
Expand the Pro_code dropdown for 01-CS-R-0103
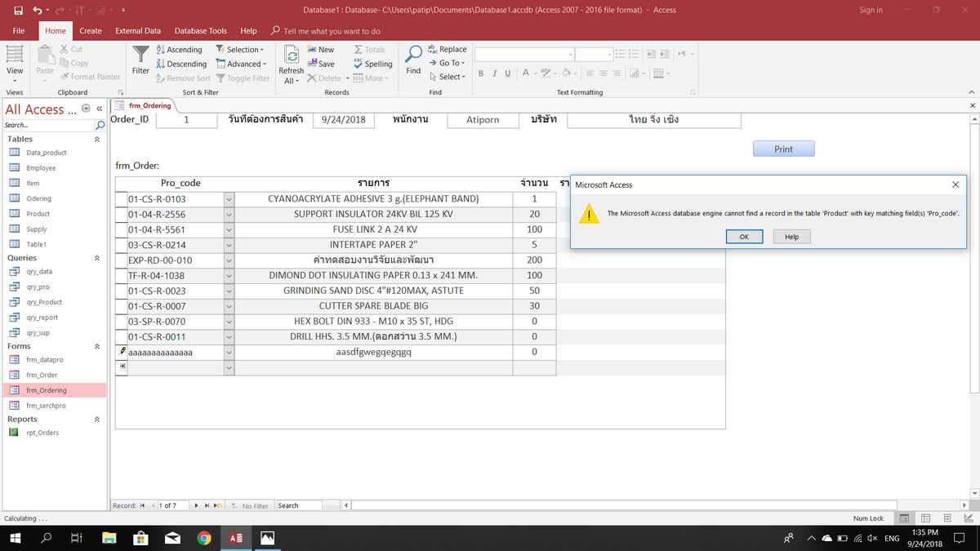(x=229, y=199)
